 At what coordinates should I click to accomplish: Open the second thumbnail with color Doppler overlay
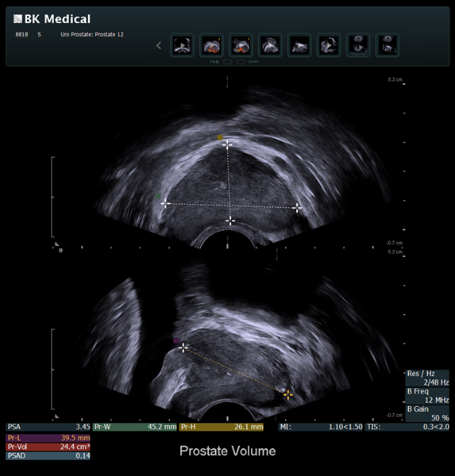tap(211, 45)
